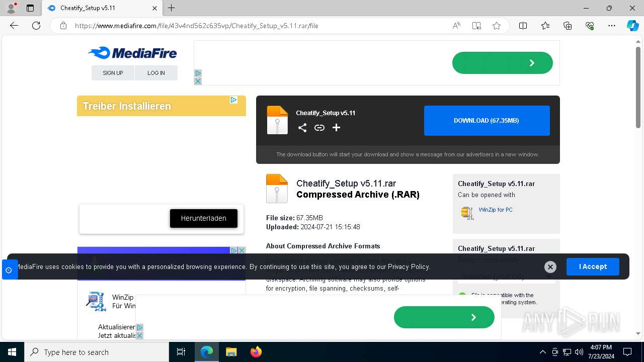Screen dimensions: 644x362
Task: Click the About Compressed Archive Formats heading
Action: 323,246
